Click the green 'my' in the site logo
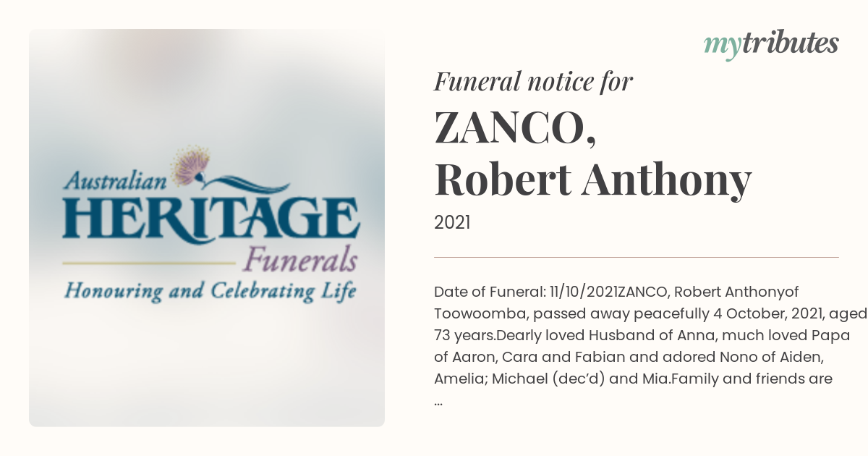The image size is (868, 456). [x=721, y=47]
